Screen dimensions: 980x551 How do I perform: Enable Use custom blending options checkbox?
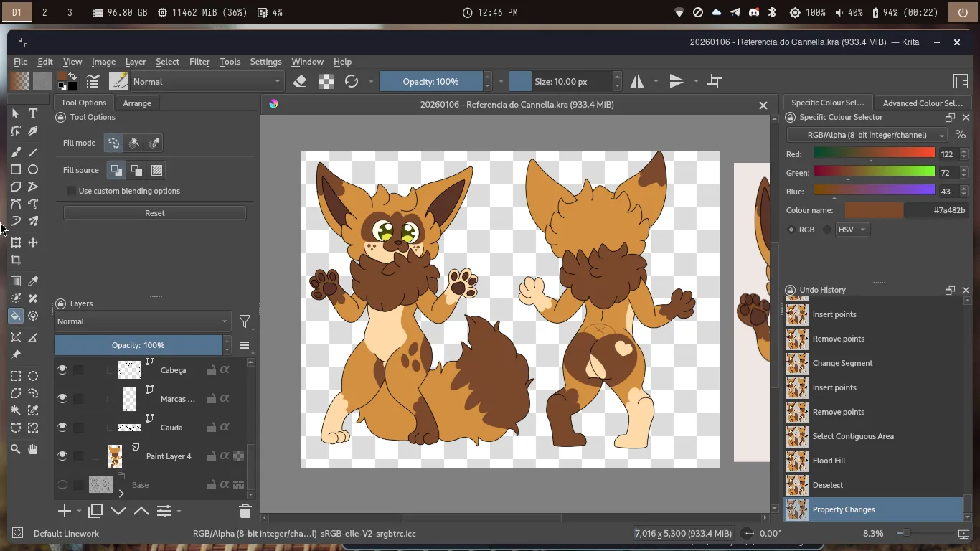(71, 191)
